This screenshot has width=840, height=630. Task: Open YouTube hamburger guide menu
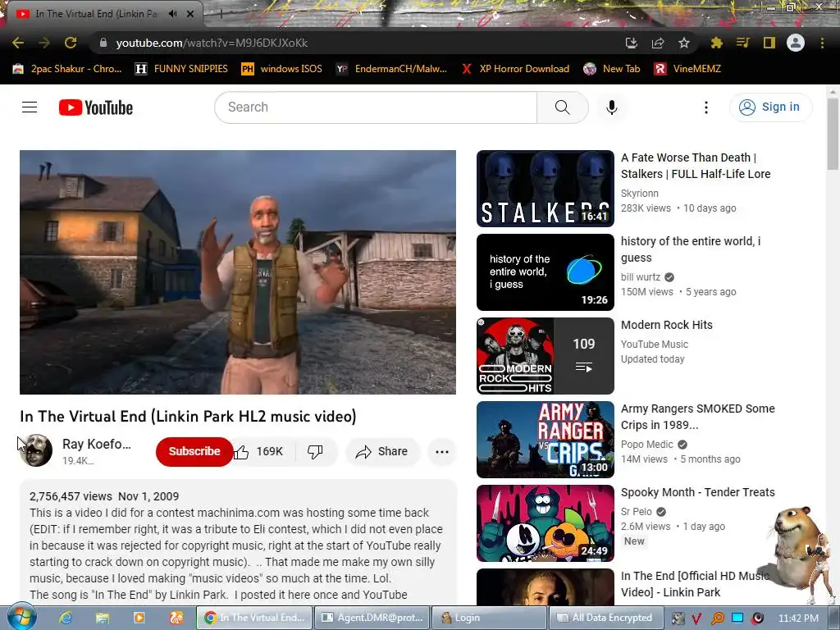(x=30, y=107)
